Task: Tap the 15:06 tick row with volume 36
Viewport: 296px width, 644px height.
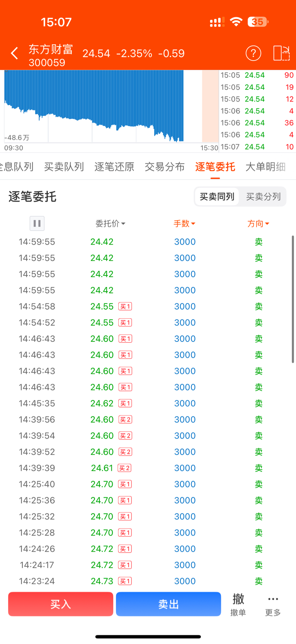Action: coord(257,123)
